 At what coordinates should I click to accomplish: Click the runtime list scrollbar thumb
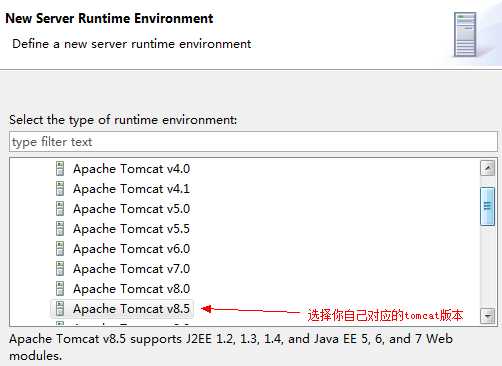pos(488,206)
